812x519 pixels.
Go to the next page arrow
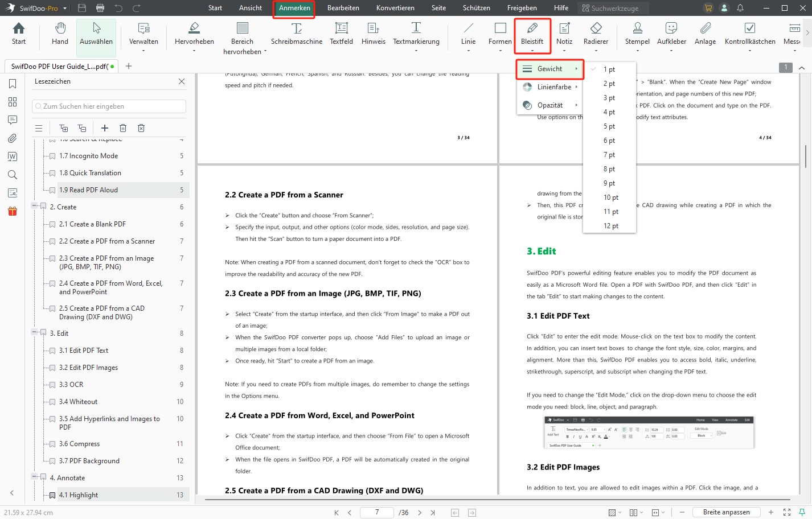click(420, 513)
